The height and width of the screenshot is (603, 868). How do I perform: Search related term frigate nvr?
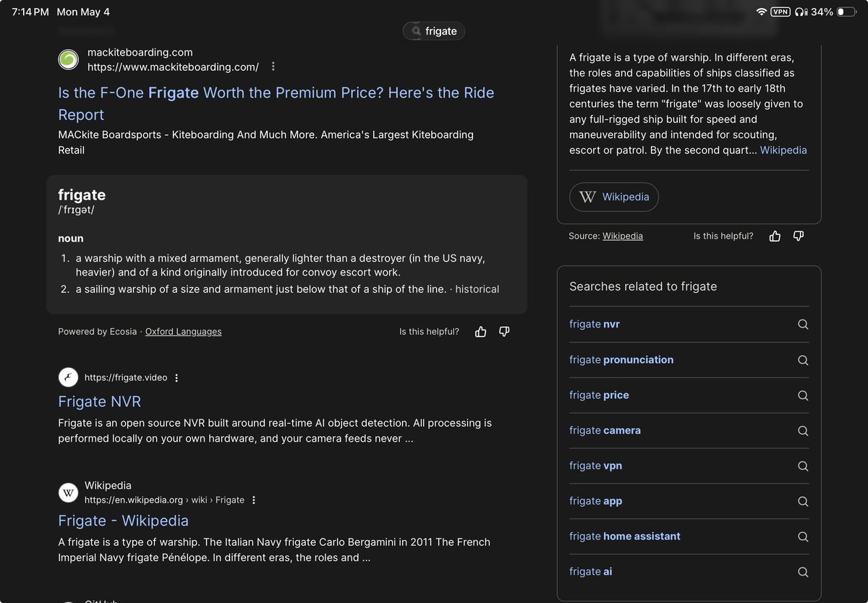point(595,325)
